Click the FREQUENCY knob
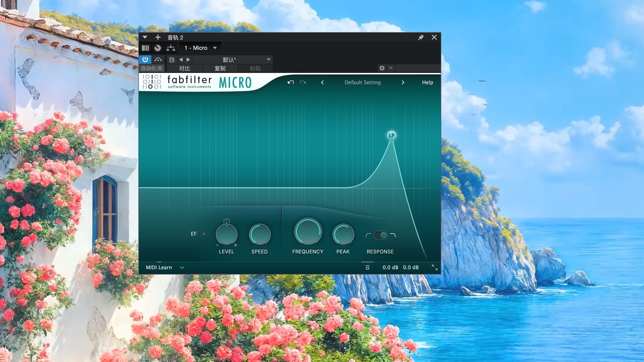 308,232
